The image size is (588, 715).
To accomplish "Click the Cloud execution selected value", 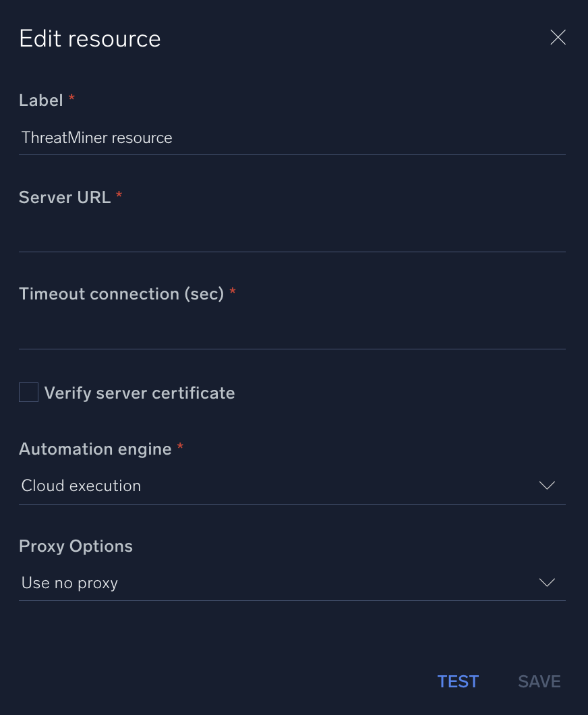I will (x=81, y=485).
